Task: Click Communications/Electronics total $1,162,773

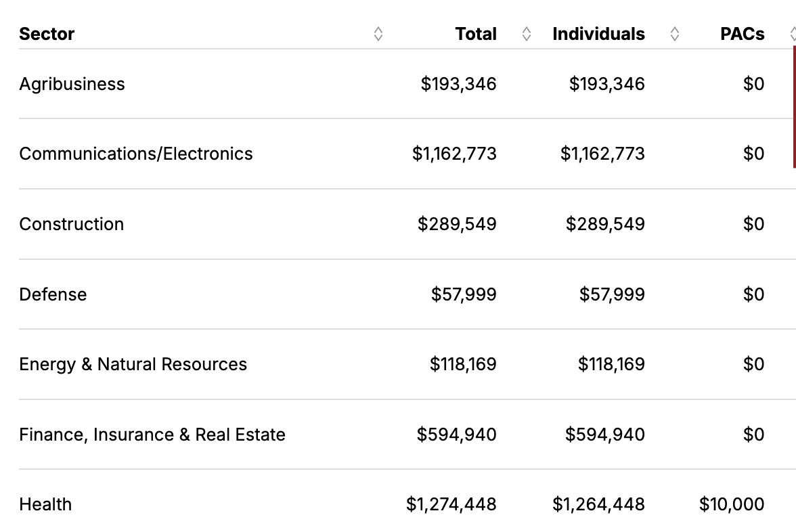Action: (x=454, y=154)
